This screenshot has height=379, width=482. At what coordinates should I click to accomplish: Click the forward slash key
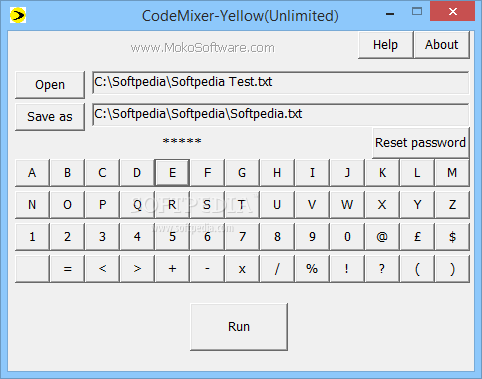click(x=277, y=269)
